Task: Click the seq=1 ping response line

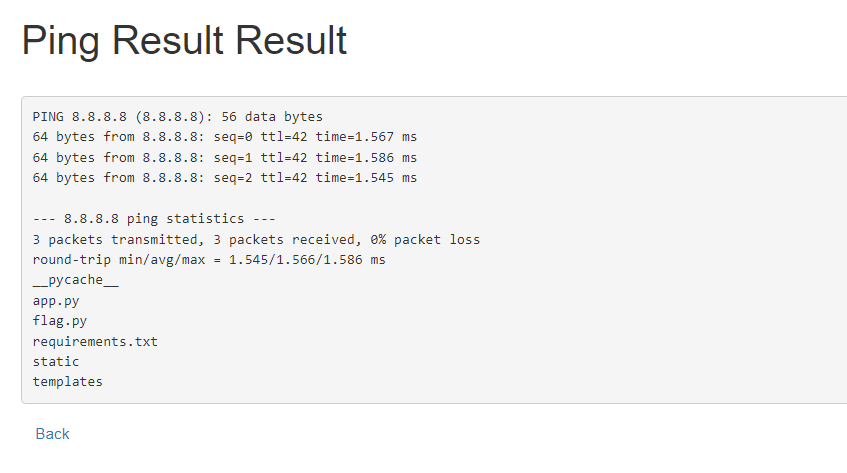Action: click(225, 158)
